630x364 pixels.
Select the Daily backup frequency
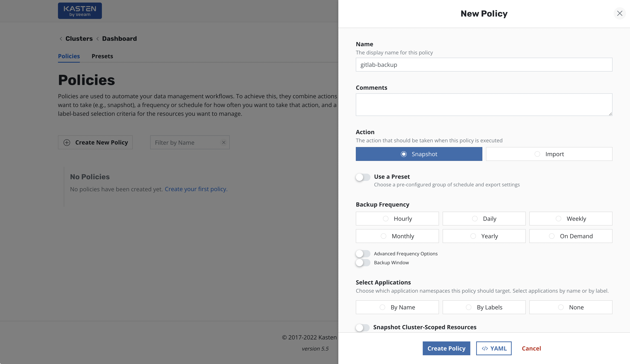(x=484, y=219)
